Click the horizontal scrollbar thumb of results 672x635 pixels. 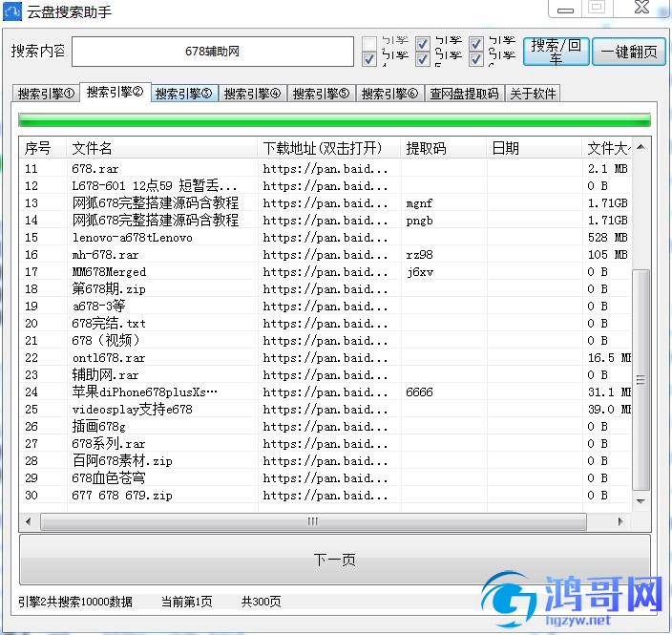tap(313, 521)
